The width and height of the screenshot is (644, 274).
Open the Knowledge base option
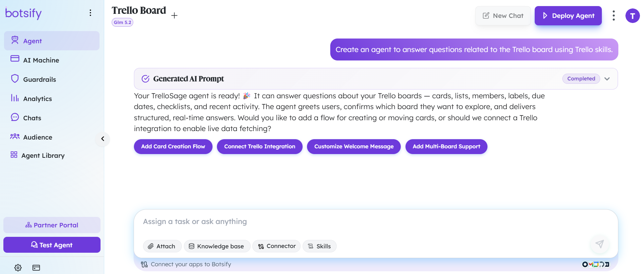coord(217,246)
